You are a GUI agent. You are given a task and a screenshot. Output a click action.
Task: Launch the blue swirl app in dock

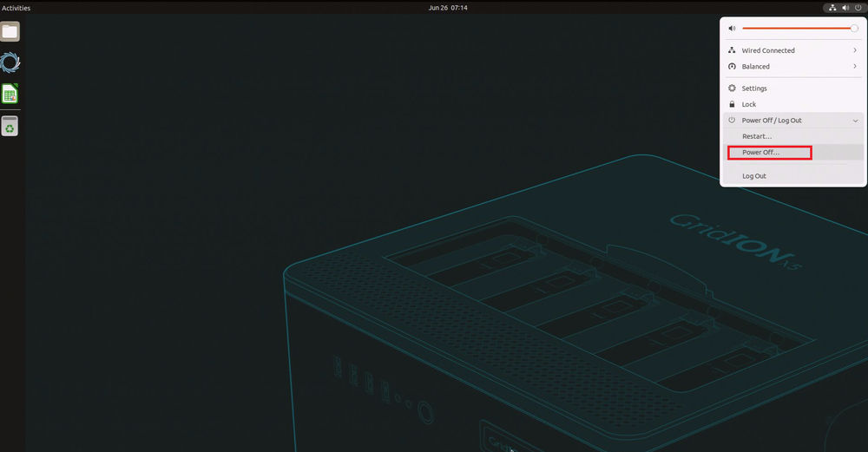tap(10, 62)
